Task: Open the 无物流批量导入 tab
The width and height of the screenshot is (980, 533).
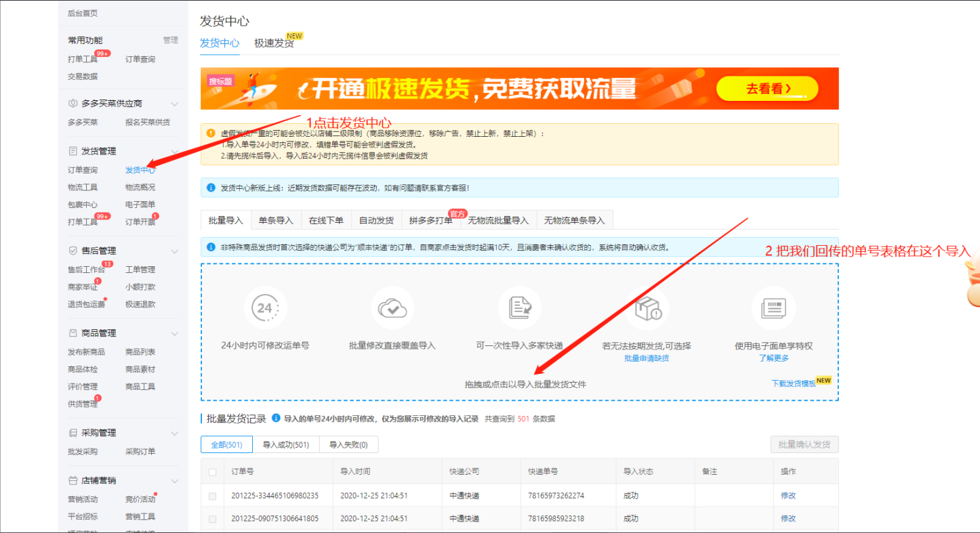Action: [498, 220]
